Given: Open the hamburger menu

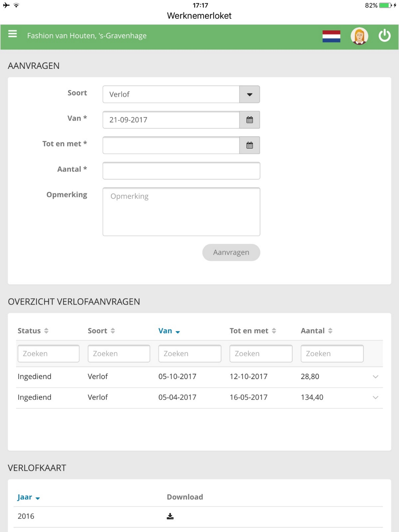Looking at the screenshot, I should [x=12, y=34].
